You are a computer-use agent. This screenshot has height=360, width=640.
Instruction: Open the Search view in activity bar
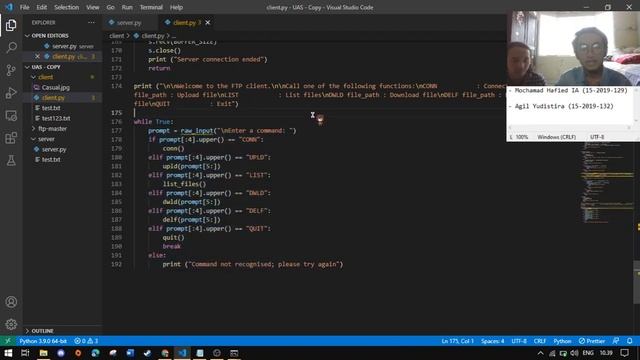tap(11, 47)
